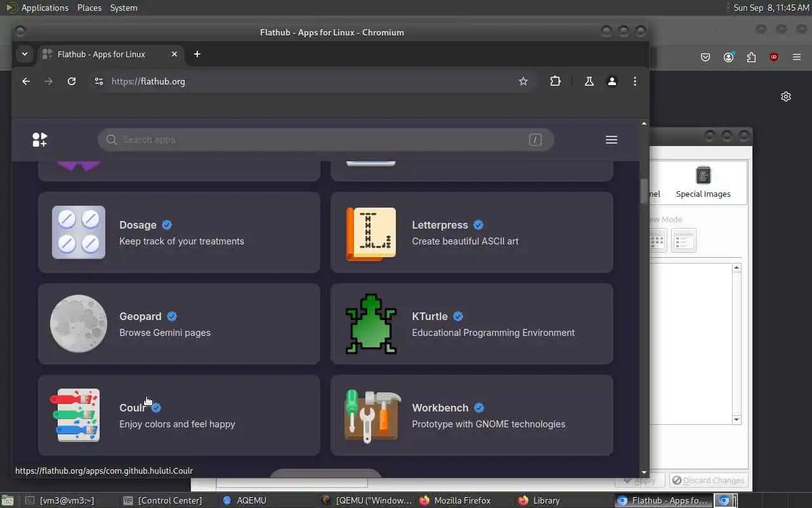Image resolution: width=812 pixels, height=508 pixels.
Task: Close the Flathub browser tab
Action: click(174, 54)
